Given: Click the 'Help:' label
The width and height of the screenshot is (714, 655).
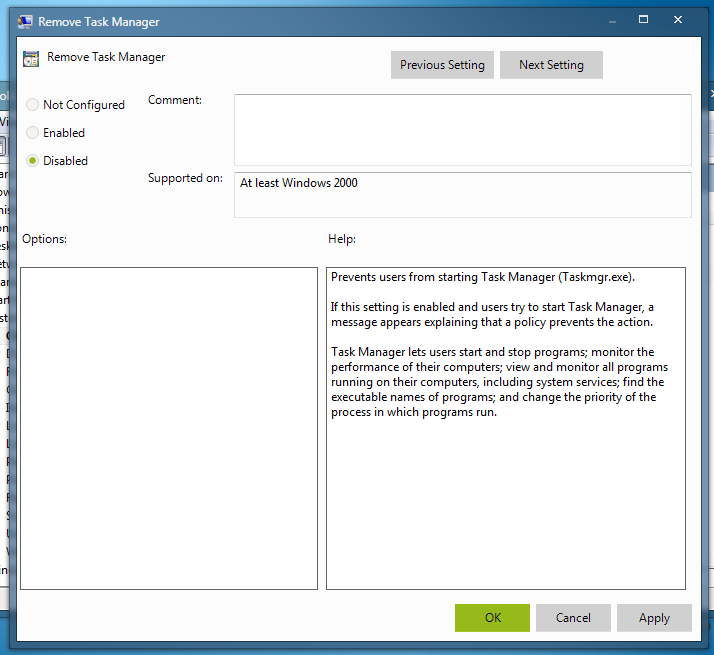Looking at the screenshot, I should pos(342,239).
